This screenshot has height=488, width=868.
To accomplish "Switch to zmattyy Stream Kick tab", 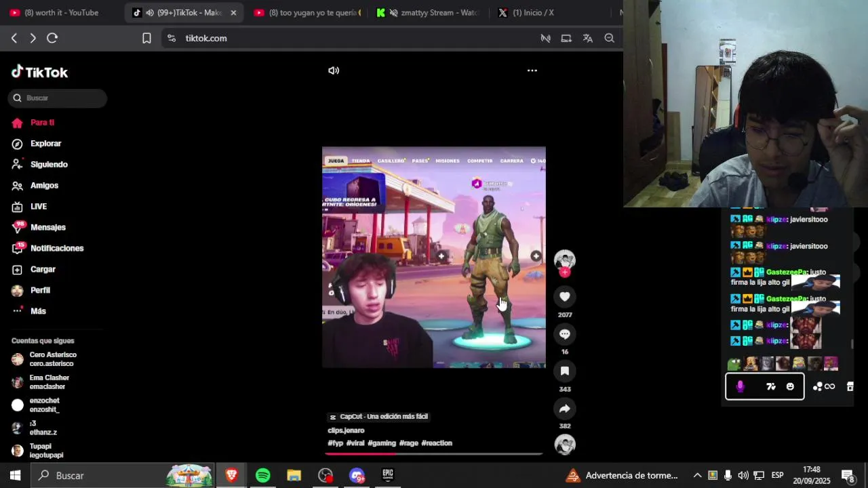I will [429, 13].
